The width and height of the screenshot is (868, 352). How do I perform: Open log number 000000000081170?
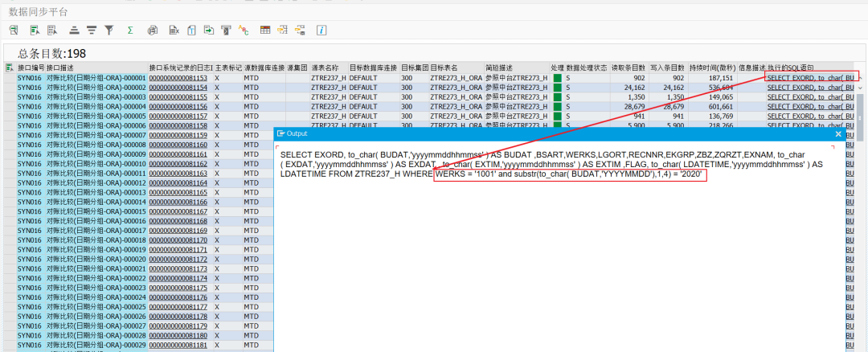click(178, 240)
